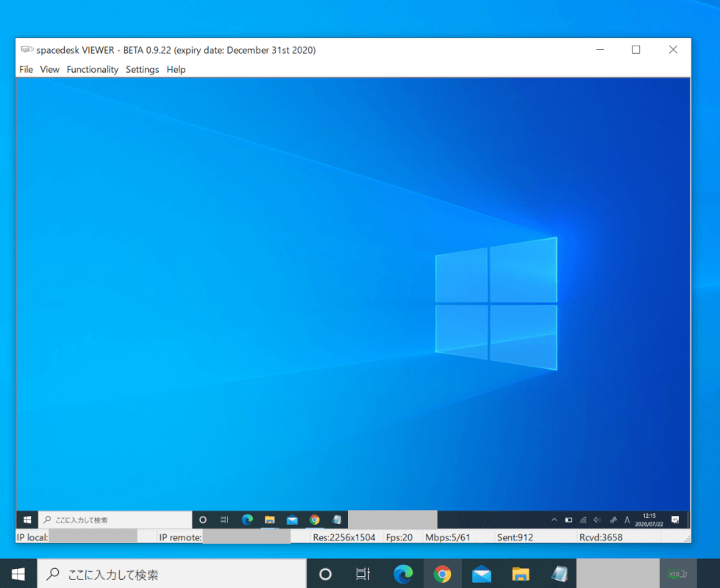The width and height of the screenshot is (720, 588).
Task: Click network icon in remote desktop tray
Action: pyautogui.click(x=583, y=520)
